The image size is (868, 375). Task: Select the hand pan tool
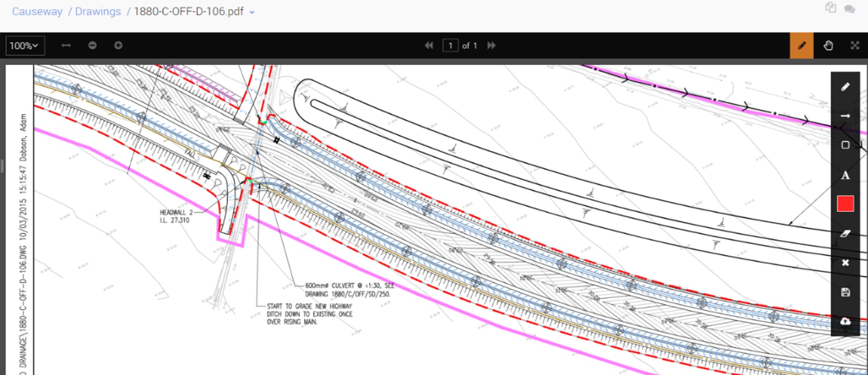[x=828, y=45]
